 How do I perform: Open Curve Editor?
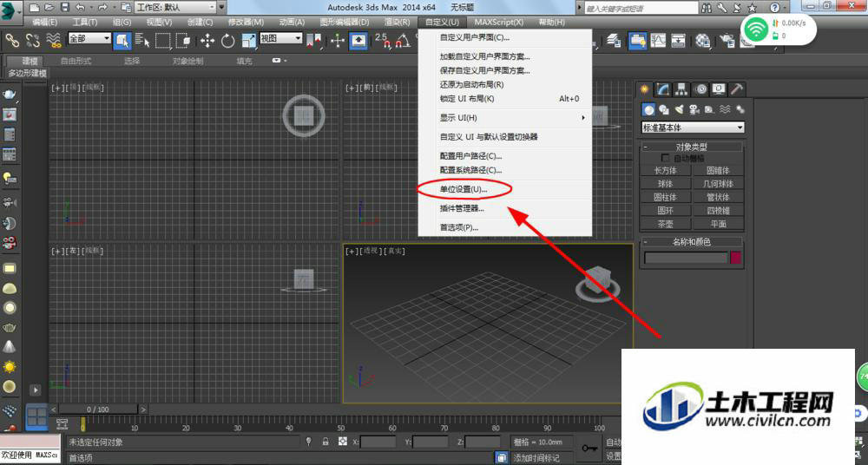click(x=658, y=41)
